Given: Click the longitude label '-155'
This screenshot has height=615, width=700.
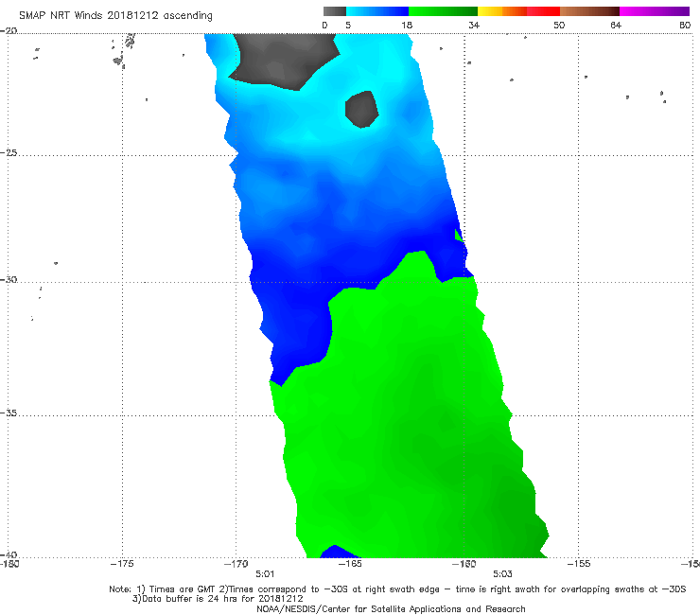Looking at the screenshot, I should [x=579, y=564].
